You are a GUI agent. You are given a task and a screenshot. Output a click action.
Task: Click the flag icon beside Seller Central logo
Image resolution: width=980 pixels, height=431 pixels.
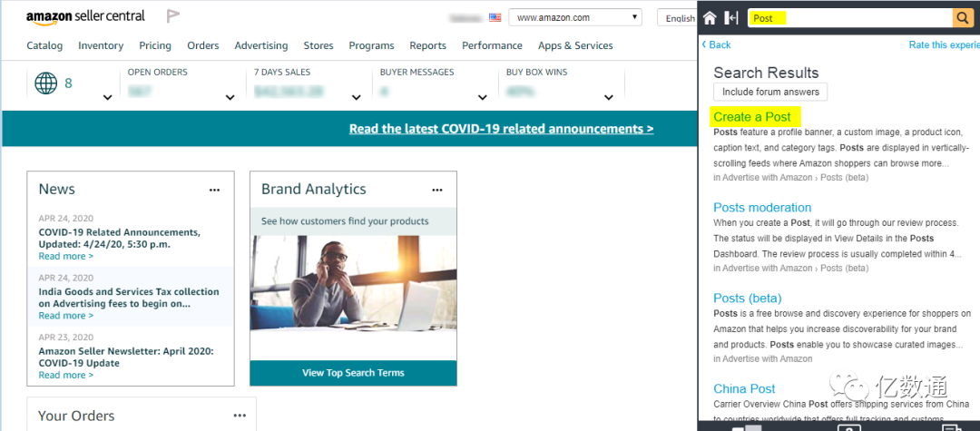click(173, 17)
